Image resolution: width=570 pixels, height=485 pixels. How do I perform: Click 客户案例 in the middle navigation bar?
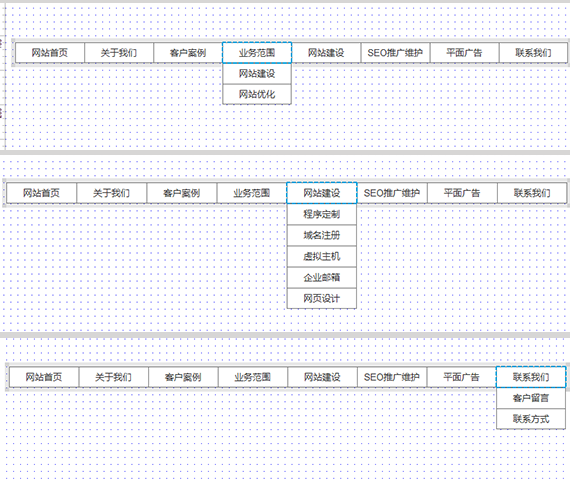click(181, 193)
